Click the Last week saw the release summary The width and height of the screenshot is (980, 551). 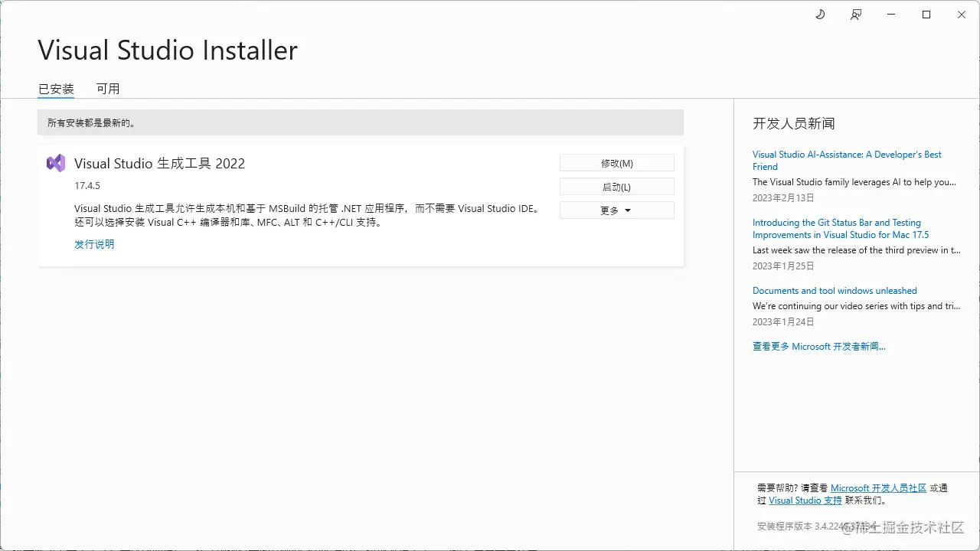[857, 250]
